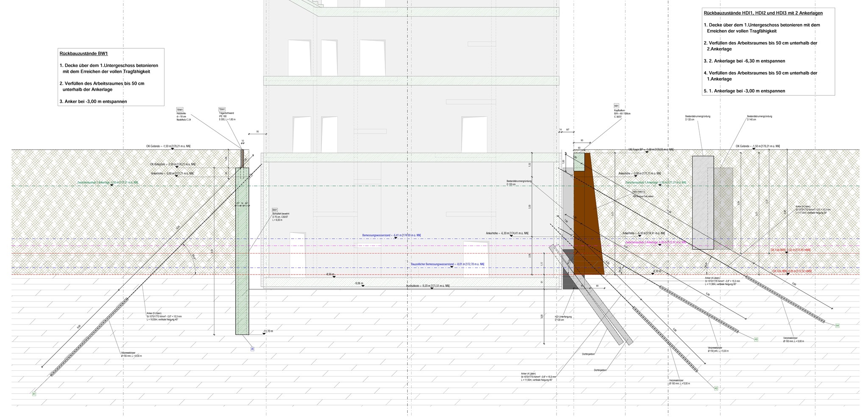Viewport: 868px width, 417px height.
Task: Click the KB1 Kopfbalken label tag
Action: pyautogui.click(x=616, y=106)
